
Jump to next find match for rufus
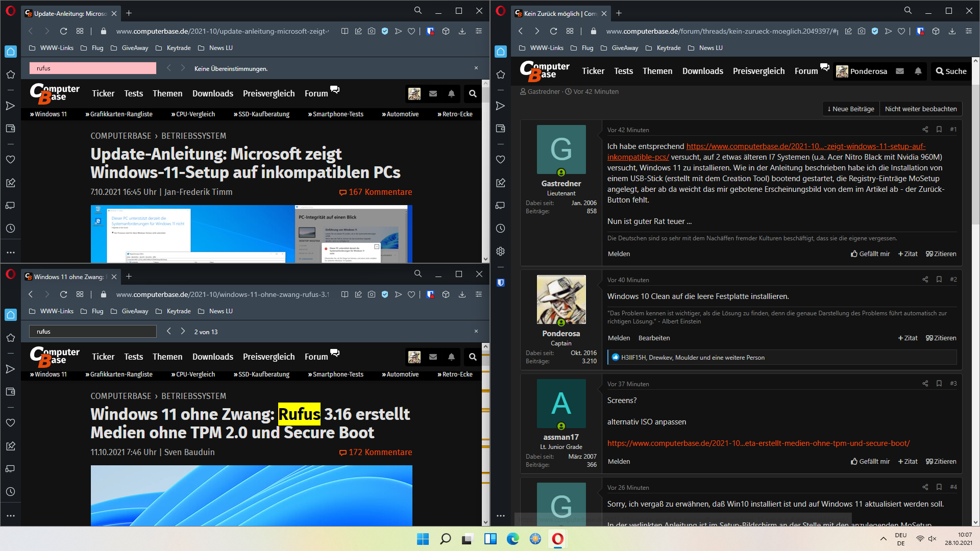point(183,332)
